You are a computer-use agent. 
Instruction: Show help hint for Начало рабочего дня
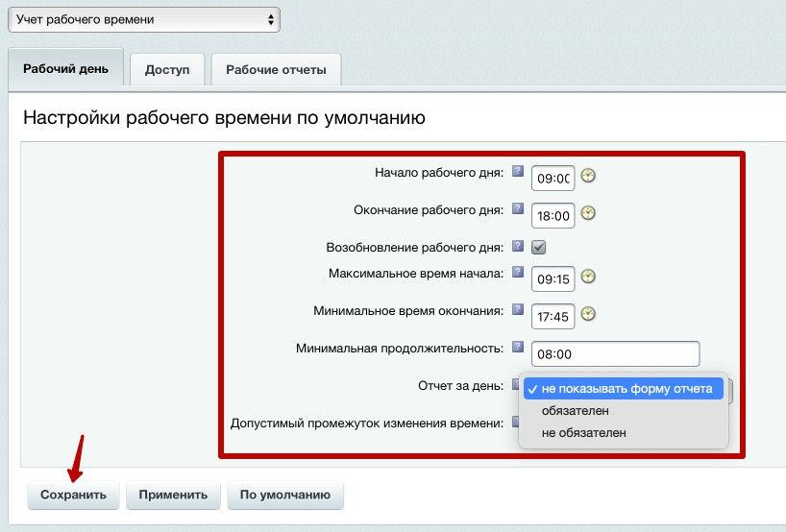click(518, 173)
